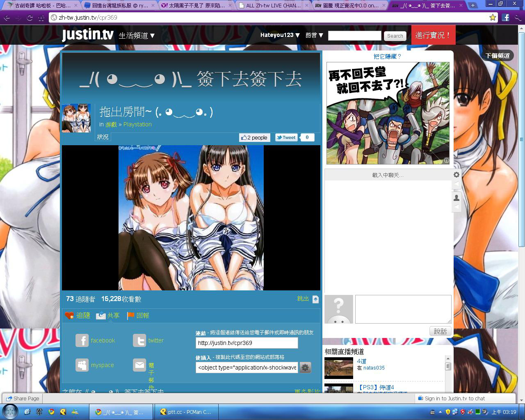Toggle follow channel with heart 追隨 button
This screenshot has height=420, width=525.
coord(78,315)
